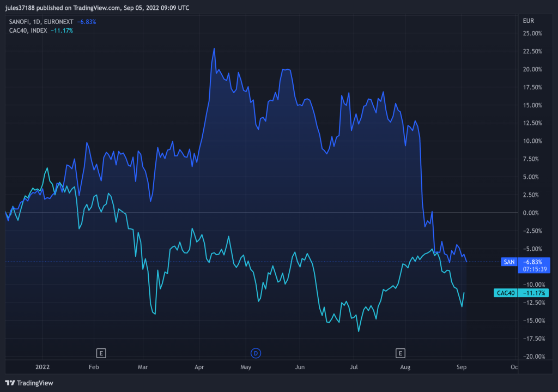558x392 pixels.
Task: Click the 25.00% label on the price axis
Action: 532,33
